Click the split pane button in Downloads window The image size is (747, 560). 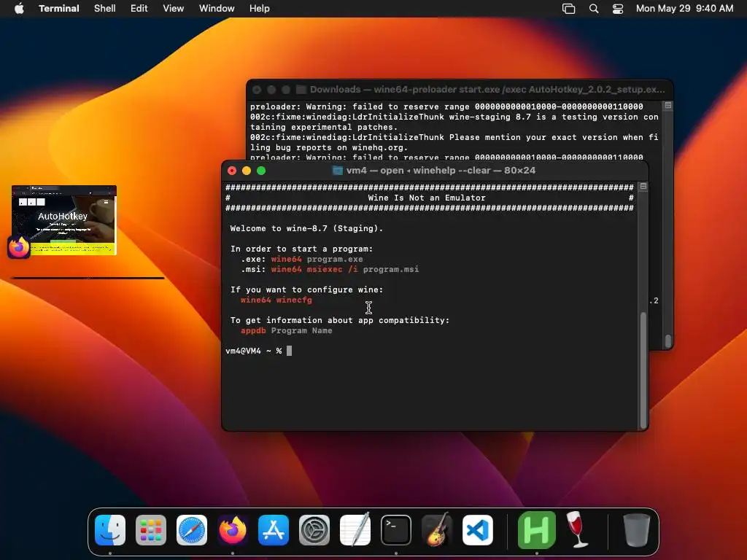coord(668,105)
